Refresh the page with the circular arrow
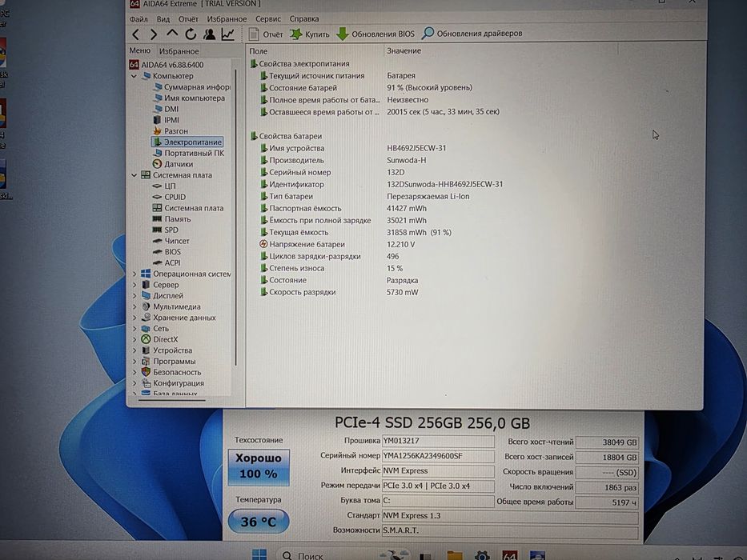 (x=191, y=34)
